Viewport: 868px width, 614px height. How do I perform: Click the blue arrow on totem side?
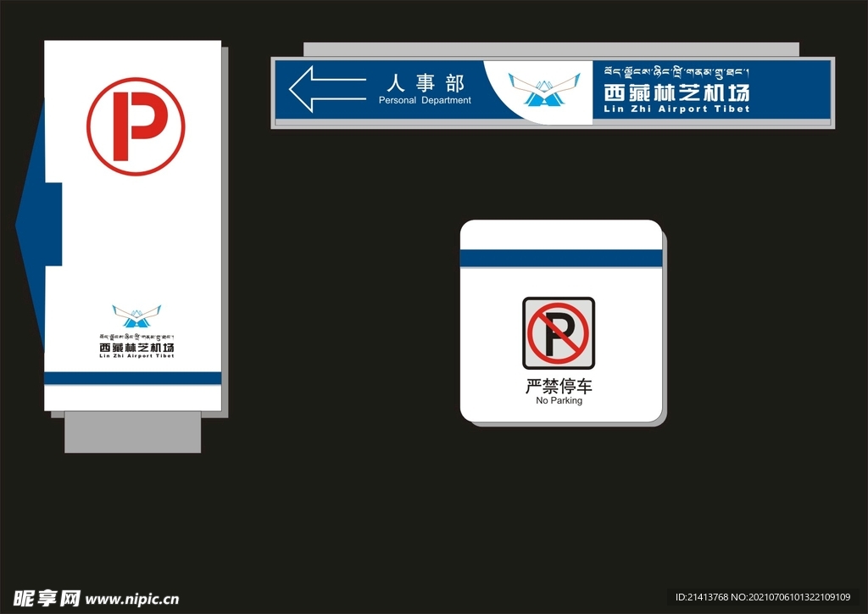(x=38, y=224)
